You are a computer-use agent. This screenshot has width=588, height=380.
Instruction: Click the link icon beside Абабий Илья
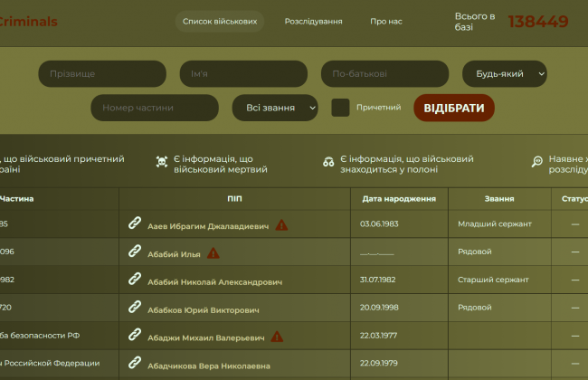point(135,252)
